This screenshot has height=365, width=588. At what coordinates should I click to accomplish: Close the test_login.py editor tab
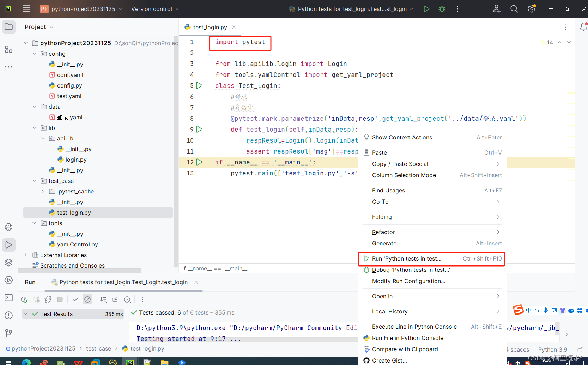tap(234, 27)
